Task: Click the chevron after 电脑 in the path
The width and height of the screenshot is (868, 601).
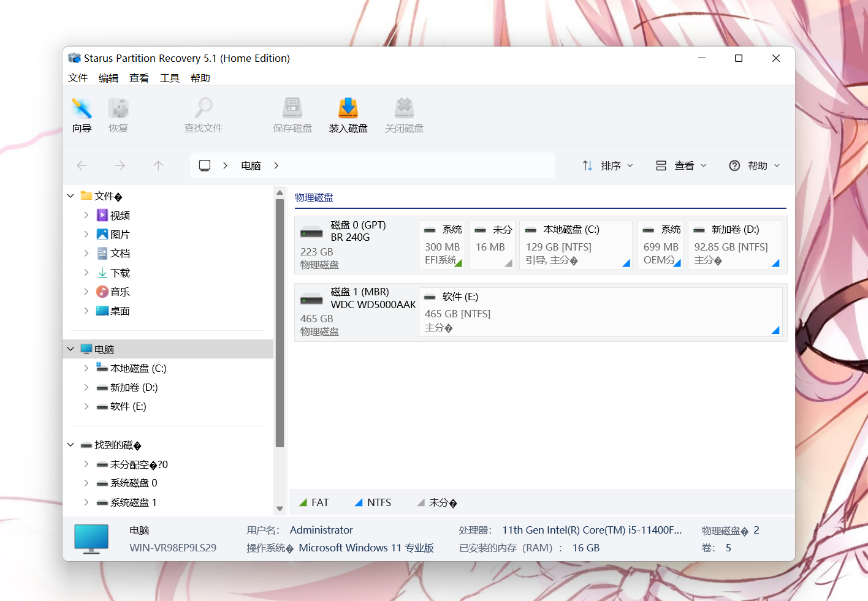Action: 276,165
